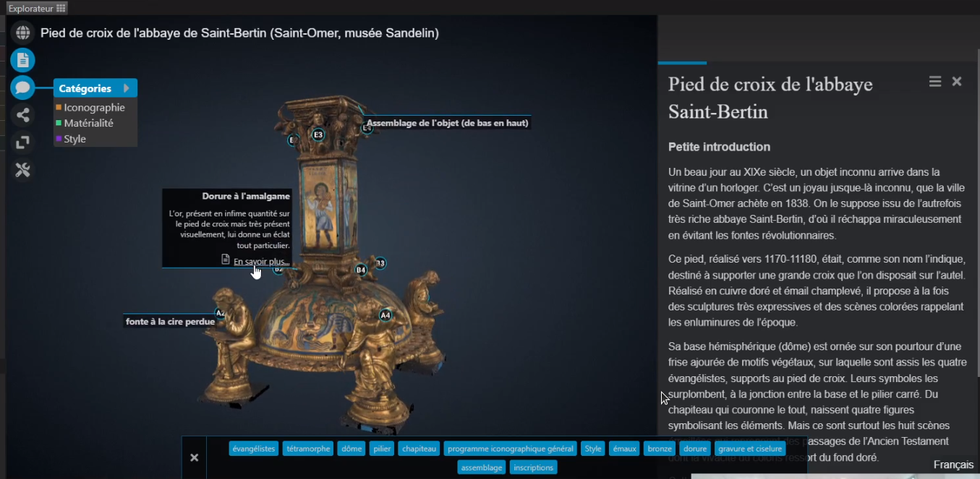Open the article document icon in sidebar
Viewport: 980px width, 479px height.
click(22, 60)
